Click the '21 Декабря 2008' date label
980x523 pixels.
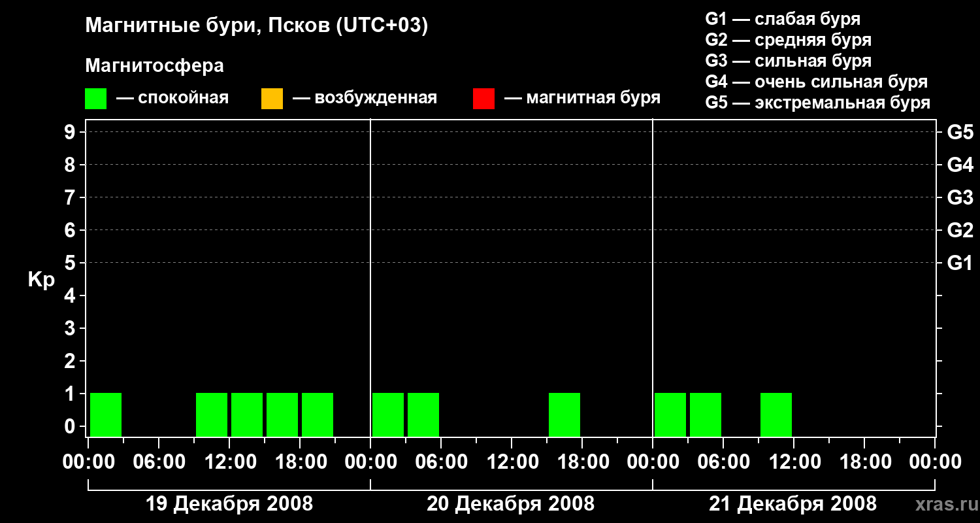click(x=793, y=504)
